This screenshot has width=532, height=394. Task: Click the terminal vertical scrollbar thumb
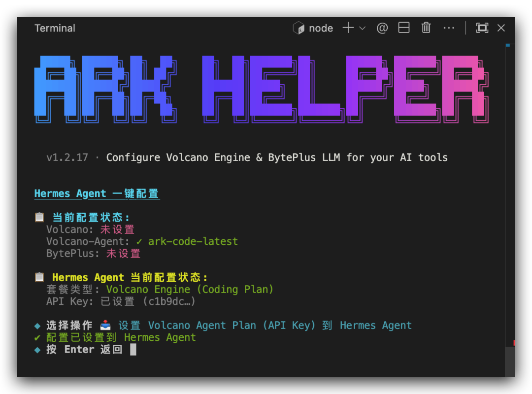510,361
